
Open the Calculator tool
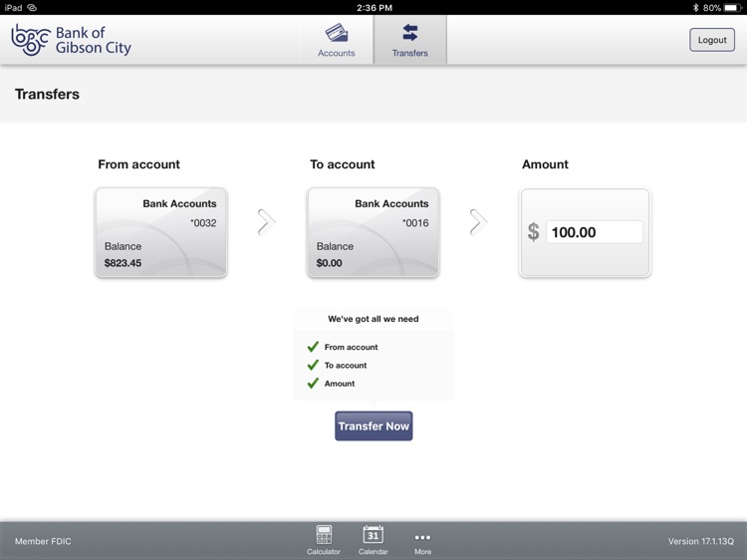tap(324, 540)
